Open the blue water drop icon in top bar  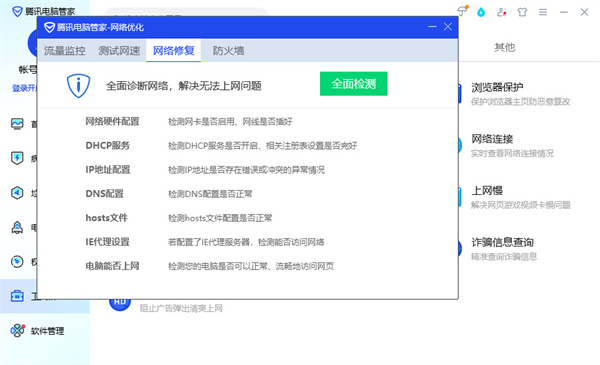point(481,12)
